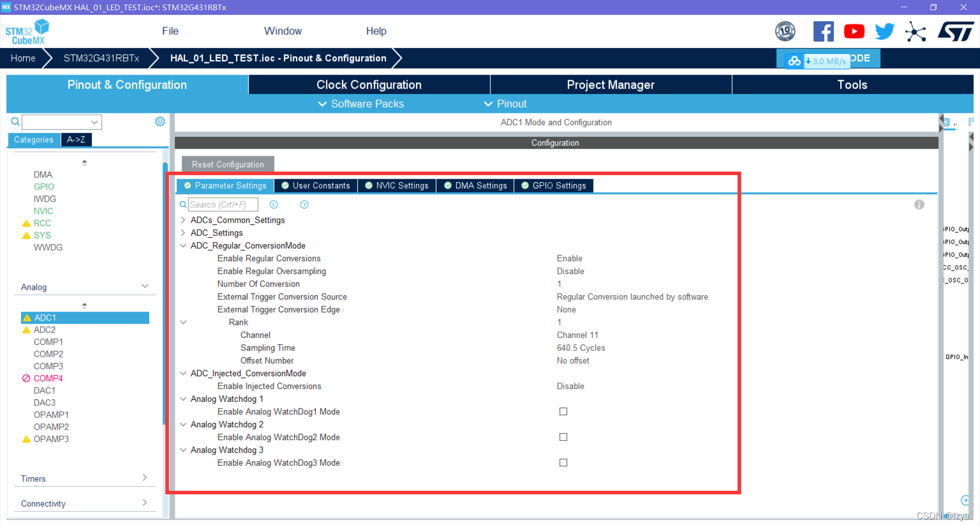
Task: Select the Pinout & Configuration tab
Action: (127, 85)
